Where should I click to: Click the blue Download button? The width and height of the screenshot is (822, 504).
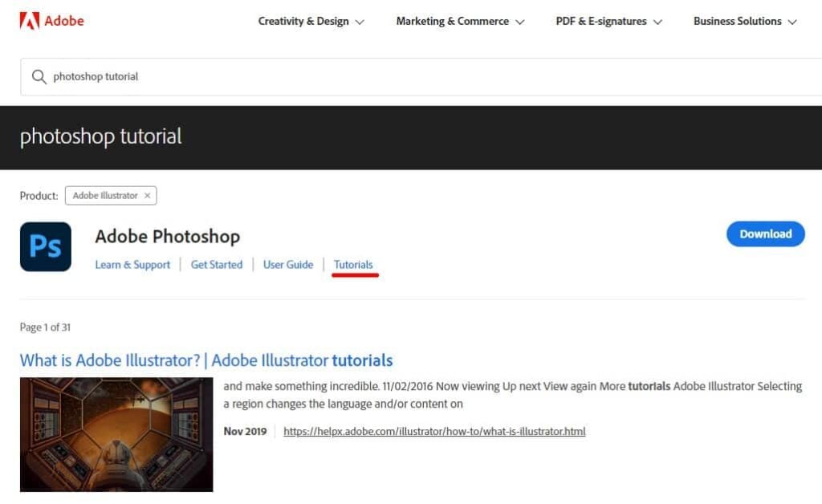pyautogui.click(x=765, y=234)
